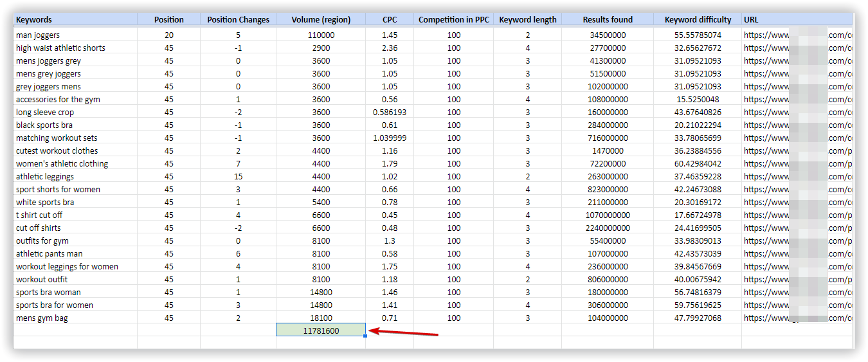Select the 'mens gym bag' cell
The width and height of the screenshot is (868, 362).
click(x=75, y=318)
